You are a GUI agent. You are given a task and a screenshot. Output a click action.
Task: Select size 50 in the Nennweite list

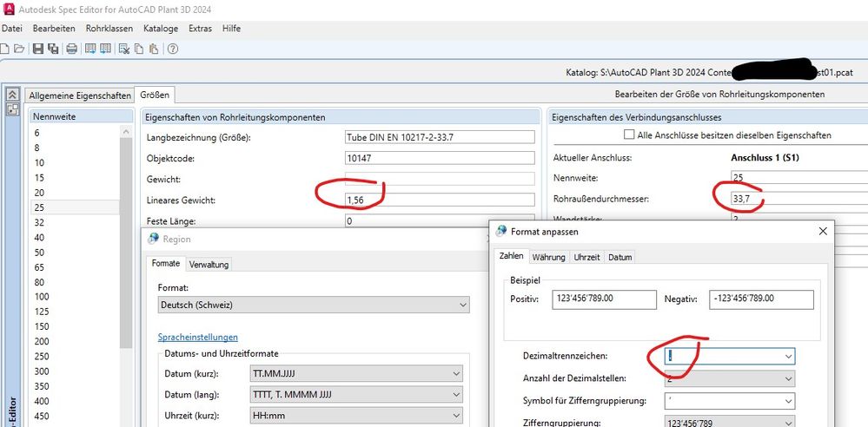coord(74,253)
